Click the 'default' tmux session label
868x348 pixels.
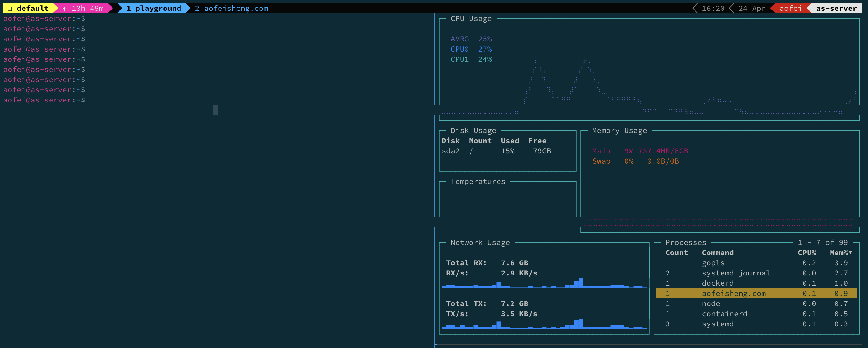click(33, 9)
